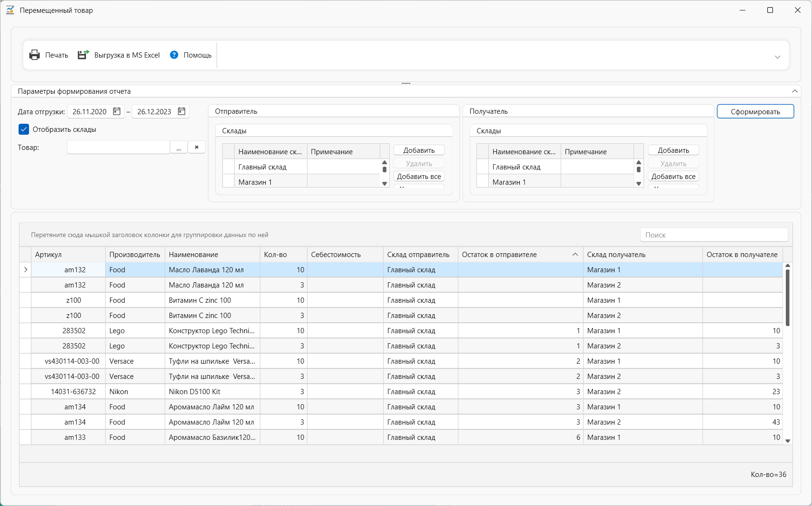Click the Print printer icon
The width and height of the screenshot is (812, 506).
click(35, 55)
